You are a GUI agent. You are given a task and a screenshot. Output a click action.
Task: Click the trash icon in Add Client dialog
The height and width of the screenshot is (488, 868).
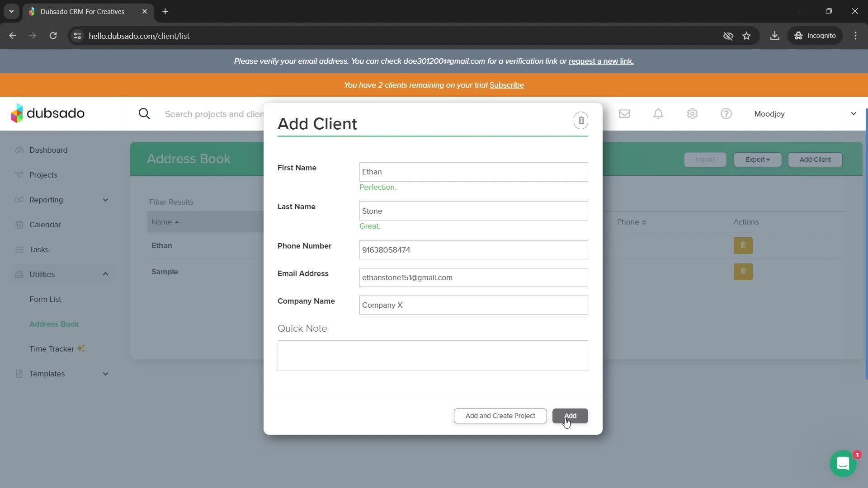pyautogui.click(x=581, y=120)
